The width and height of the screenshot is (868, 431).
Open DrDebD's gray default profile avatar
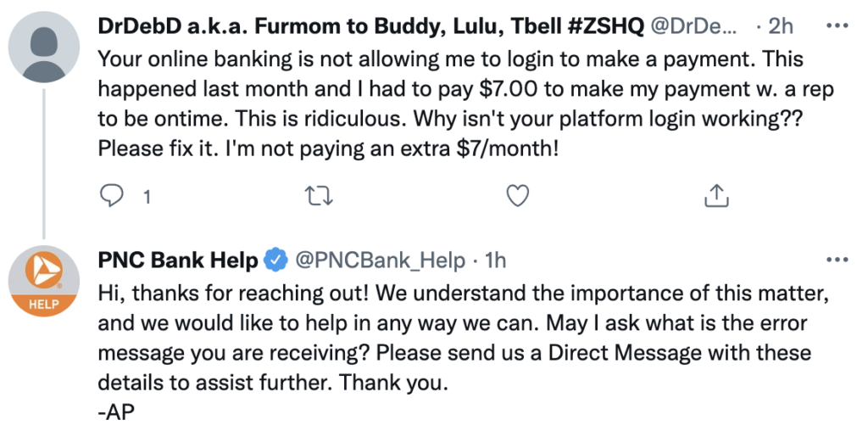tap(44, 48)
